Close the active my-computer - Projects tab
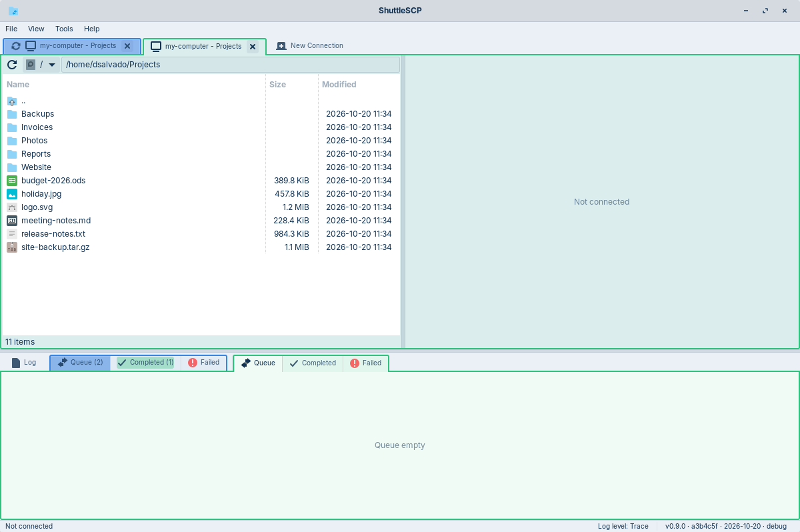The image size is (800, 532). click(253, 47)
